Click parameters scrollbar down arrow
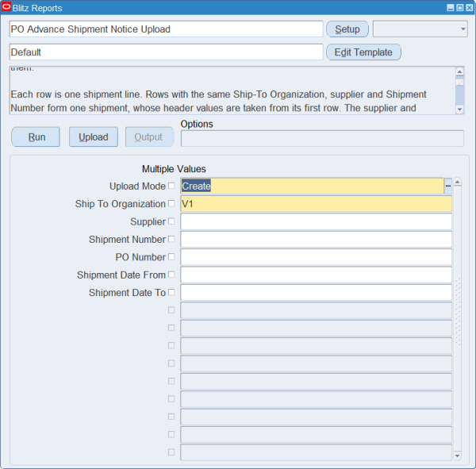The height and width of the screenshot is (469, 476). tap(457, 456)
